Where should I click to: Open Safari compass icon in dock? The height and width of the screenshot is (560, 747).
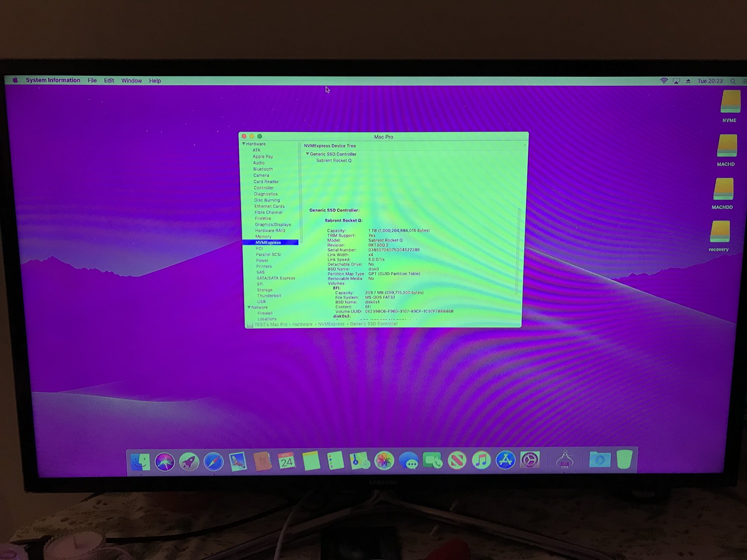click(214, 462)
